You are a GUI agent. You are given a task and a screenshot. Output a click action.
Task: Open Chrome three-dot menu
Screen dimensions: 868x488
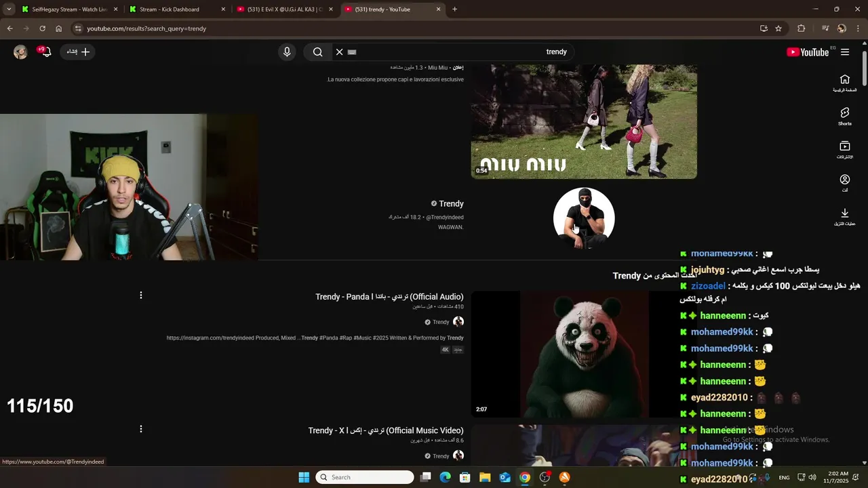(x=859, y=28)
